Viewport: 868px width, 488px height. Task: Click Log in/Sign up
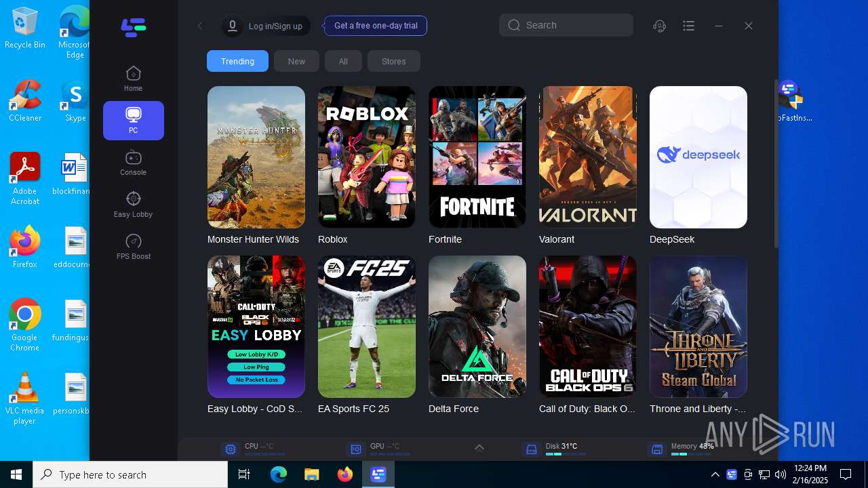coord(275,26)
